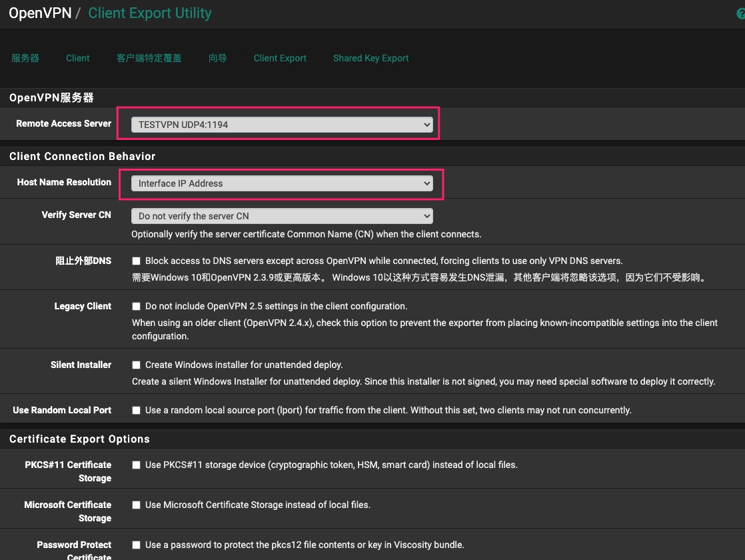Open the Remote Access Server dropdown
Screen dimensions: 745x560
(282, 125)
